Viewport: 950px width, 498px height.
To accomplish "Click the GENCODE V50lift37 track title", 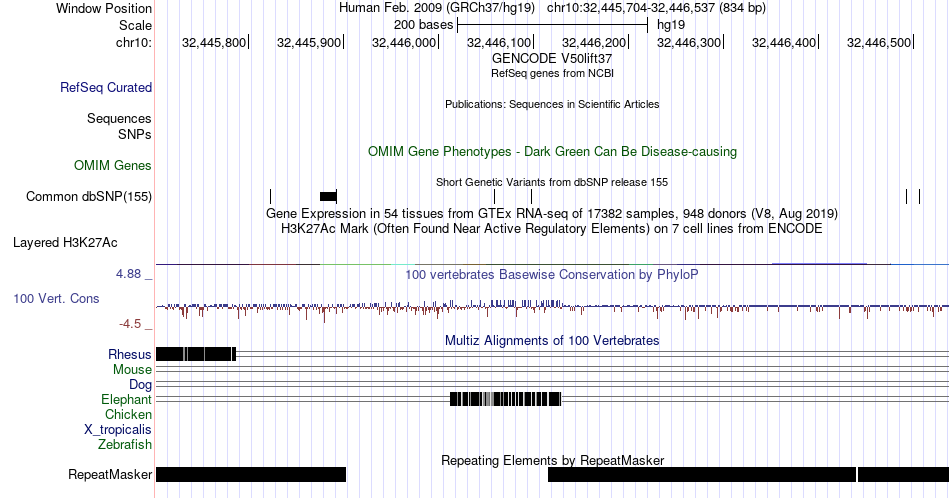I will click(552, 58).
